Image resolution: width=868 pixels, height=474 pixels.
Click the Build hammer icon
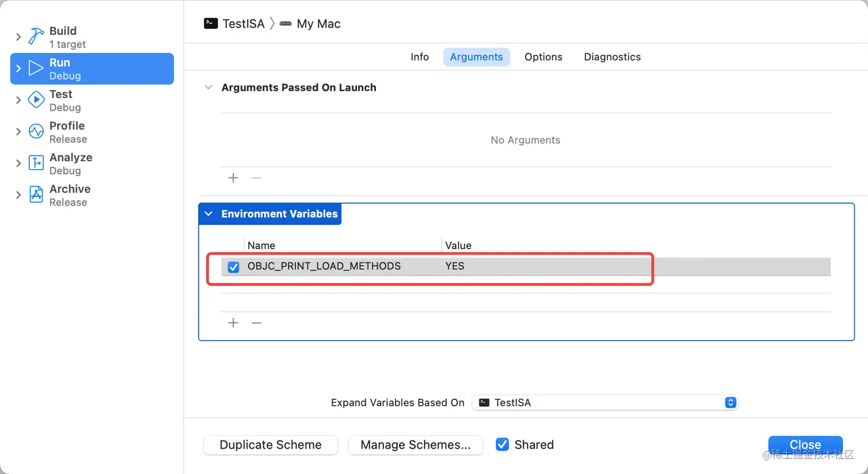[x=36, y=37]
